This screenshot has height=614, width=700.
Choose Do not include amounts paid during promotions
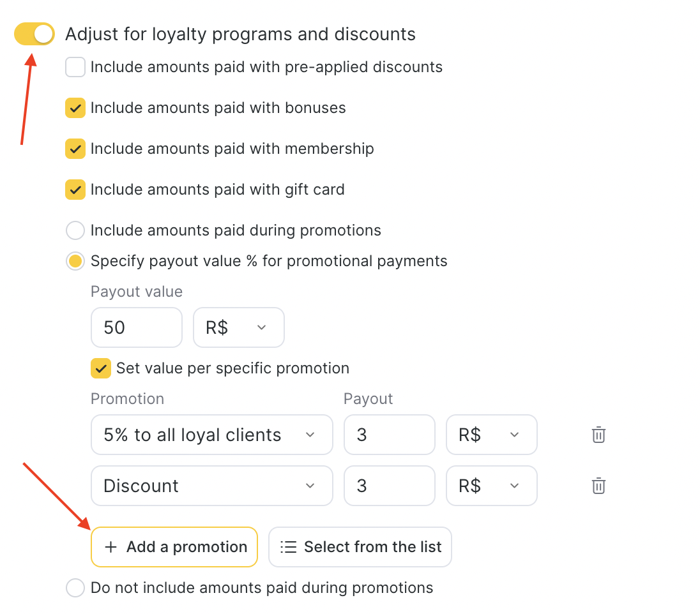point(75,588)
